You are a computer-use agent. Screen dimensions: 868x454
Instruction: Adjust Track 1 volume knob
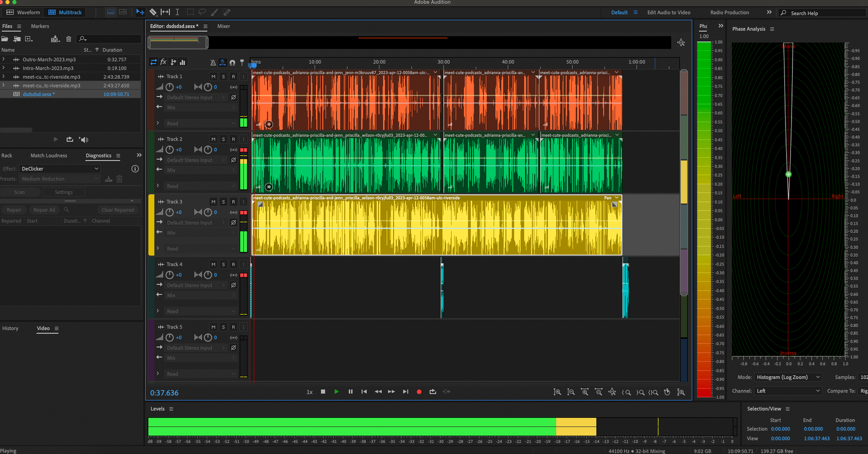click(x=170, y=87)
